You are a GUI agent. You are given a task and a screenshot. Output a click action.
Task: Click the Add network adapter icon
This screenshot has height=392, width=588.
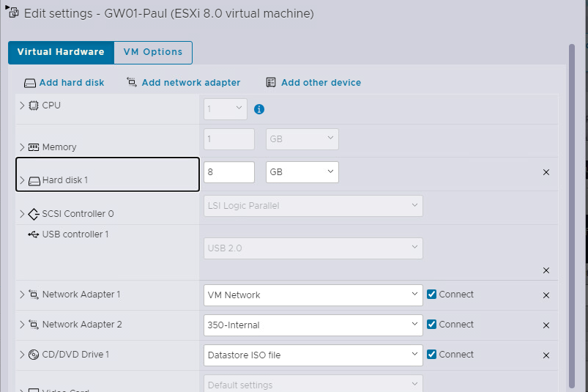132,83
